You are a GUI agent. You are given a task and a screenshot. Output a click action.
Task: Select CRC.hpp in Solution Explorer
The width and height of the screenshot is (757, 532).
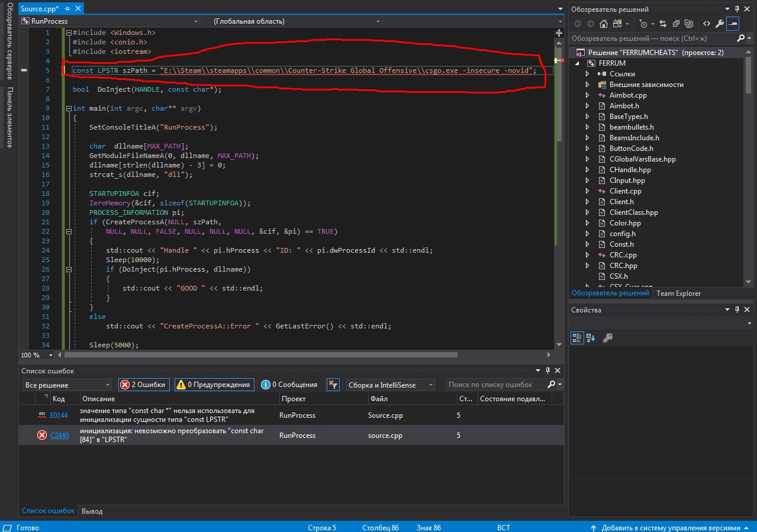pos(623,266)
